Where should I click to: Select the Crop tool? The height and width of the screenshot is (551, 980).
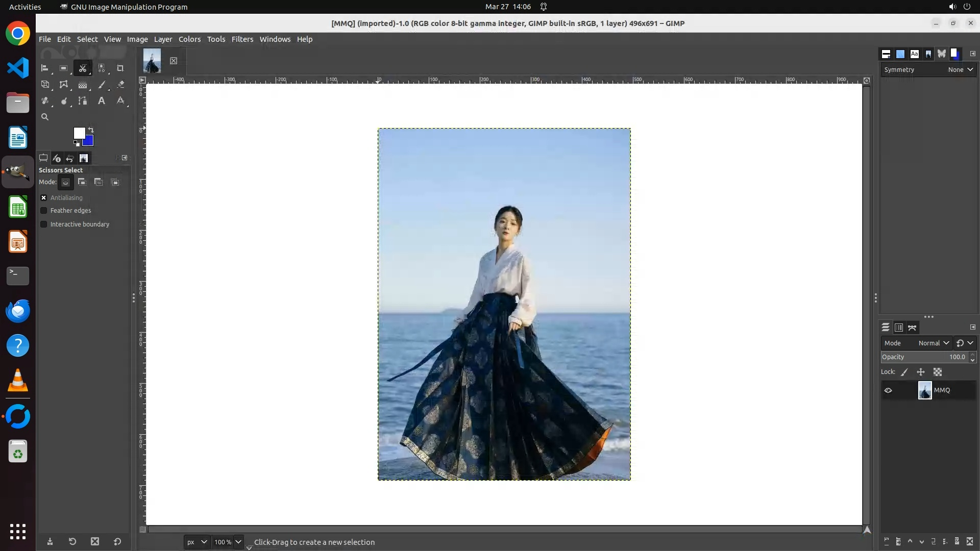pyautogui.click(x=120, y=68)
